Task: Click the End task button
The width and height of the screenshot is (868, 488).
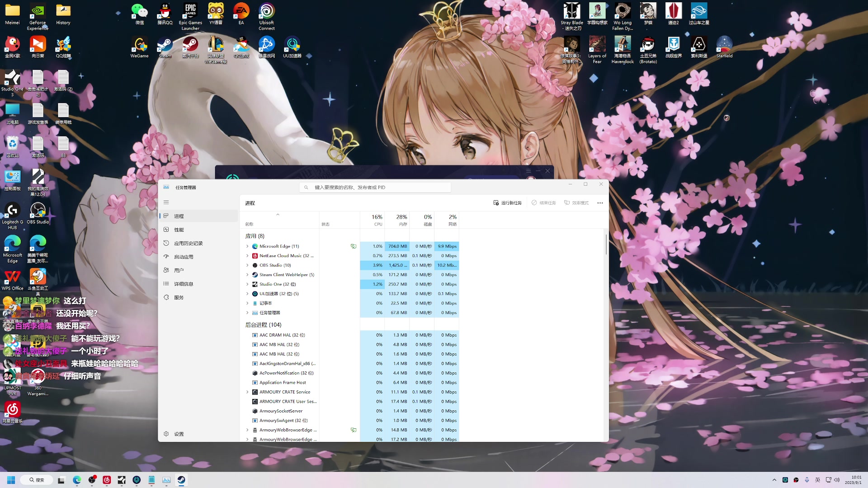Action: tap(544, 203)
